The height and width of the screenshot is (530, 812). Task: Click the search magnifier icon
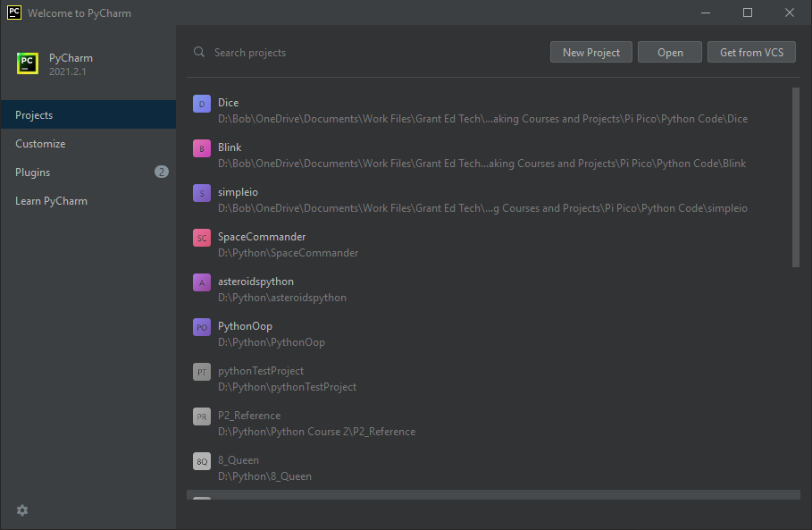point(198,52)
